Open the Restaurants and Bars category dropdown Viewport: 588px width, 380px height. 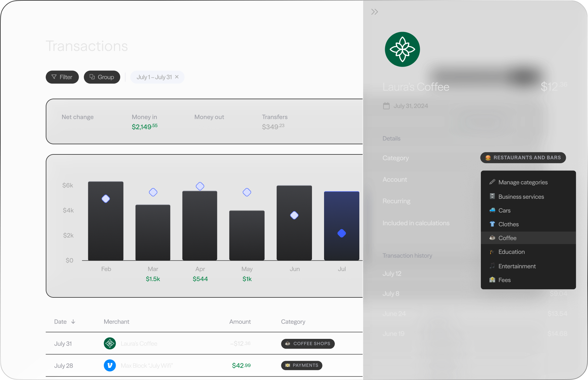point(523,158)
